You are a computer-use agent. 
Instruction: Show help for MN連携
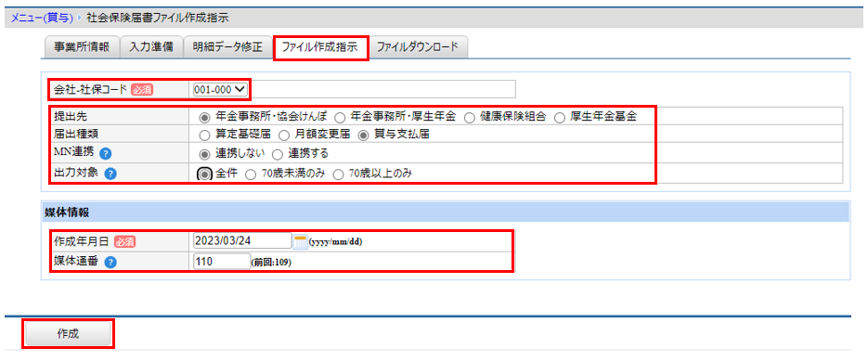(x=104, y=153)
